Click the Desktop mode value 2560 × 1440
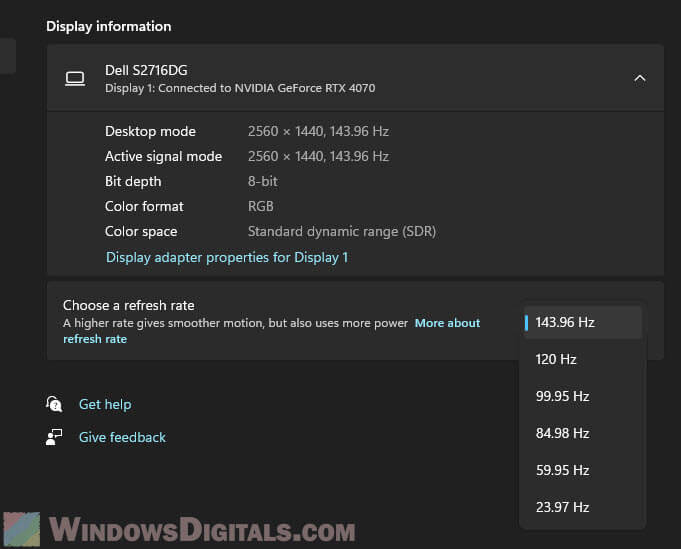The image size is (681, 549). click(318, 131)
